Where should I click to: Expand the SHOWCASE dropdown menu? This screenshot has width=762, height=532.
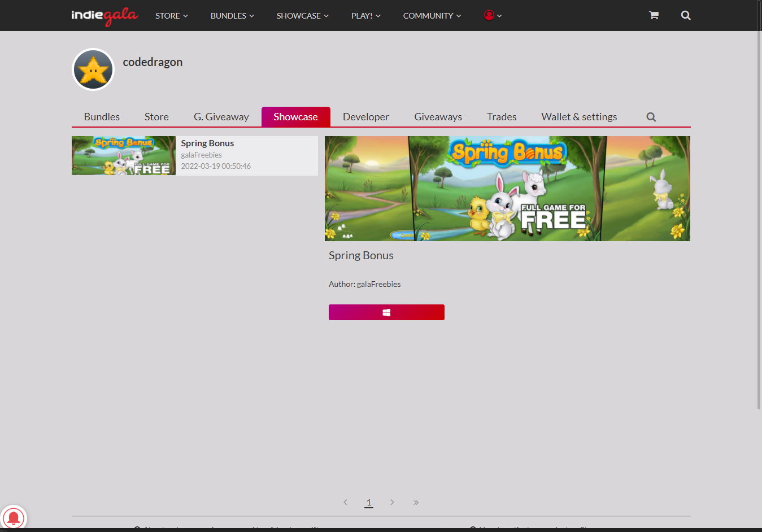(x=302, y=16)
